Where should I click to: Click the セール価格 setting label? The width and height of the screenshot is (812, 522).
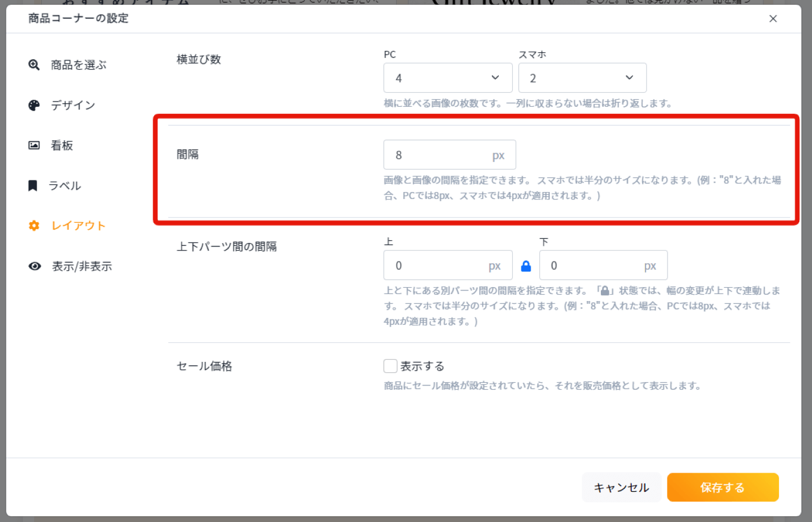[x=204, y=366]
